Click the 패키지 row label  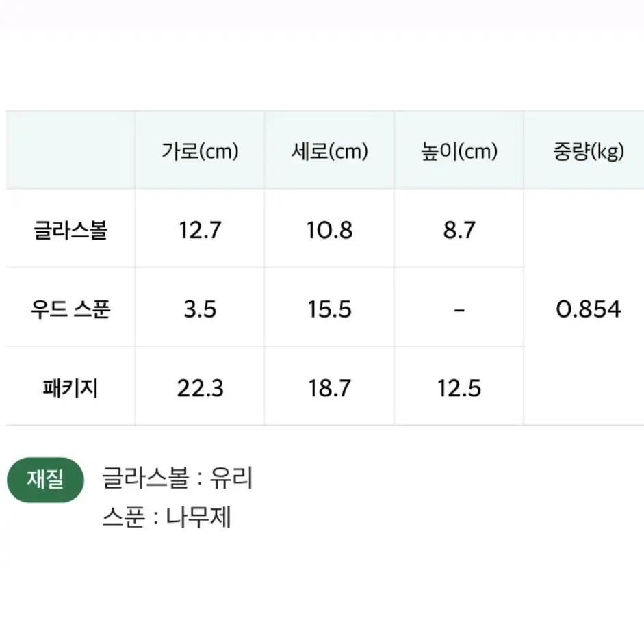coord(70,388)
